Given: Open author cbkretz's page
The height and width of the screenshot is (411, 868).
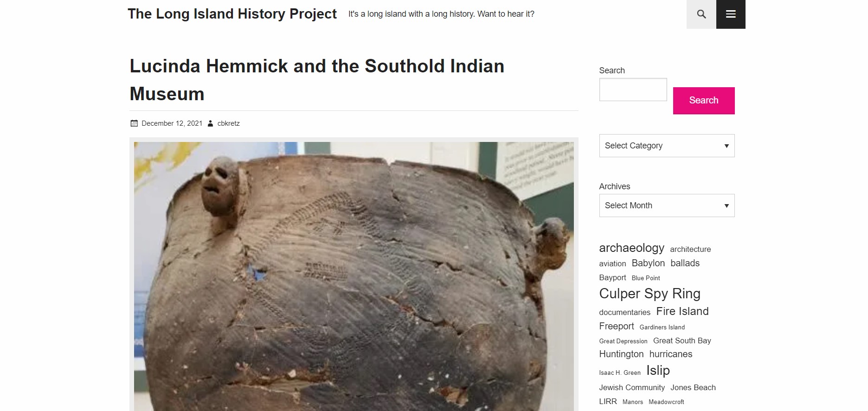Looking at the screenshot, I should (228, 123).
